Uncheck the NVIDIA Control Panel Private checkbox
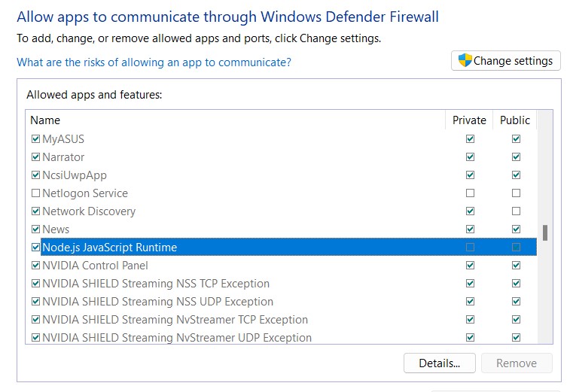Screen dimensions: 570x392 [x=471, y=266]
